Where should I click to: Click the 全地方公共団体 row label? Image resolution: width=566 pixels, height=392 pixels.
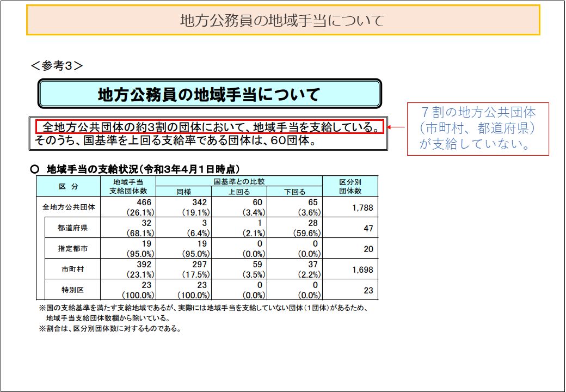[69, 207]
